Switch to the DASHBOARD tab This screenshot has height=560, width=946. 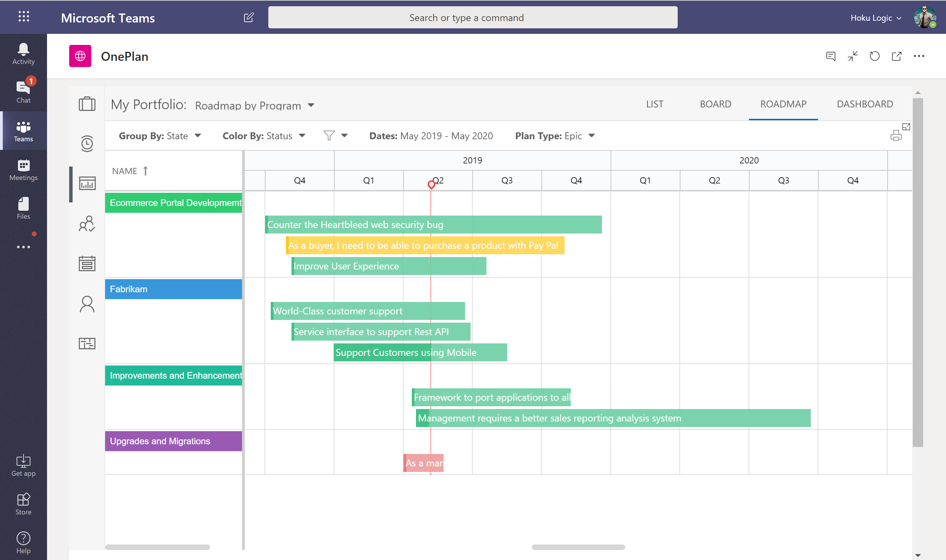point(864,104)
